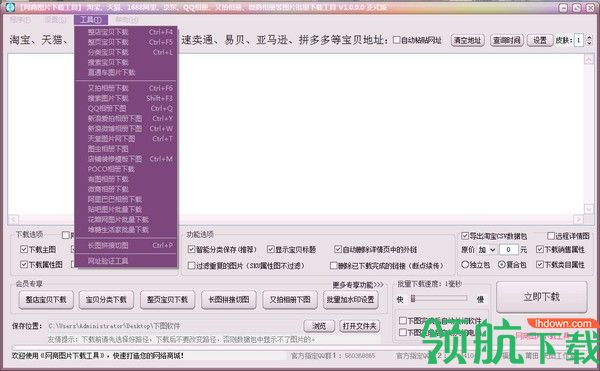Click 整店宝贝下载 member button

[46, 299]
